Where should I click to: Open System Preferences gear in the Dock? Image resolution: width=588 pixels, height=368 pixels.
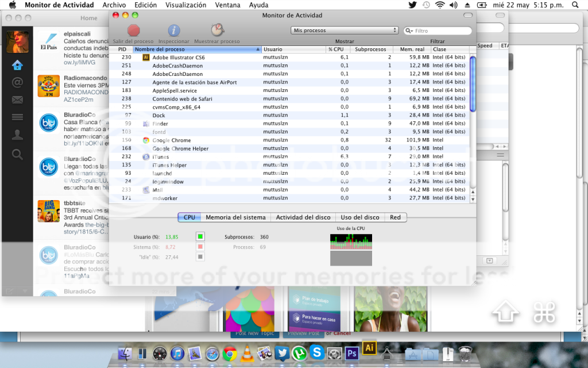[334, 354]
